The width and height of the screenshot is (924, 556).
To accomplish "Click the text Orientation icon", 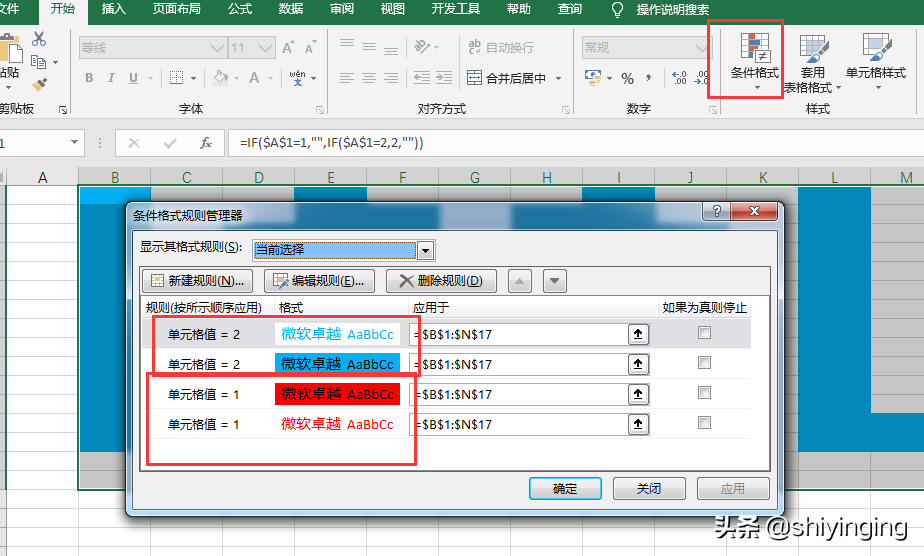I will click(422, 47).
